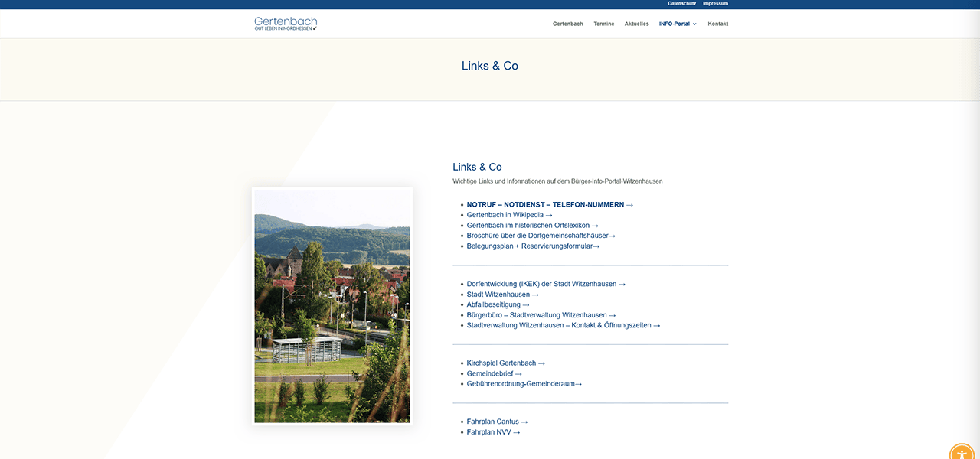Open Gertenbach im historischen Ortslexikon
This screenshot has height=459, width=980.
(532, 226)
